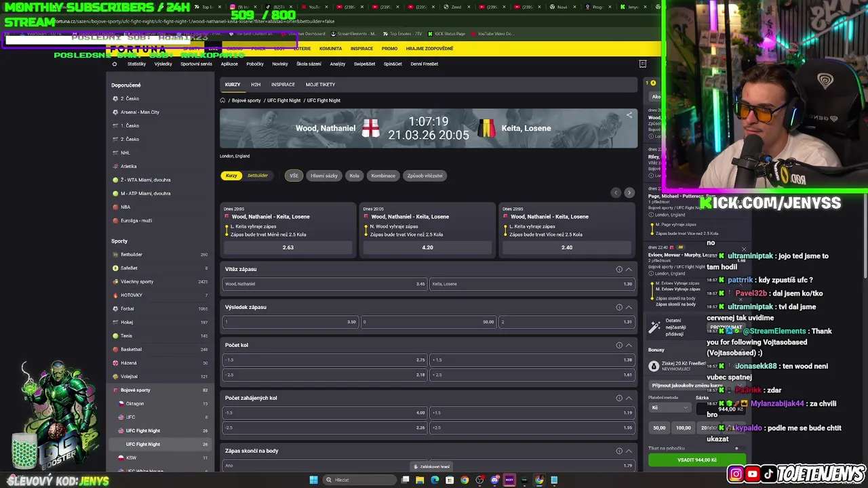Open Statistiky in the secondary menu
This screenshot has height=488, width=868.
pyautogui.click(x=136, y=64)
